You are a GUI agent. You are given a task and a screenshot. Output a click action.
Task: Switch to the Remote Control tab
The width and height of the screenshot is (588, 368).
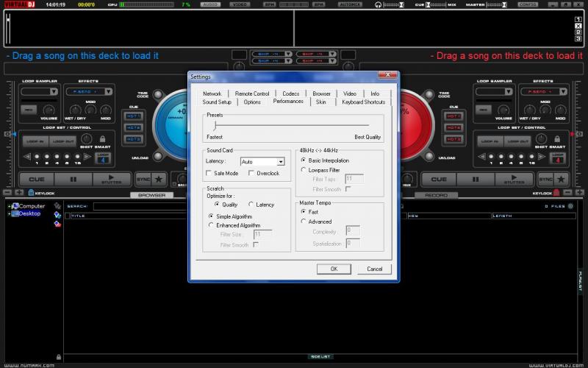click(x=252, y=93)
